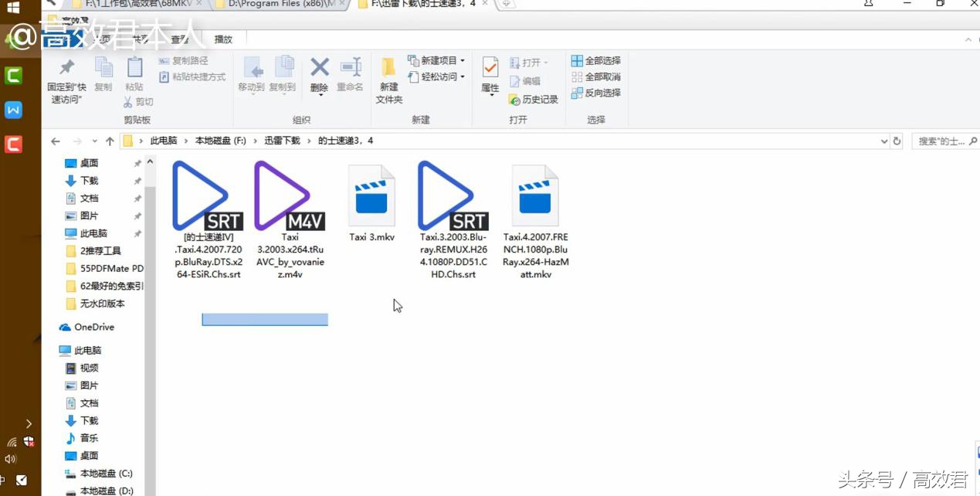
Task: Select the [的士速递IV] Taxi.4.2007 SRT file
Action: pyautogui.click(x=209, y=220)
